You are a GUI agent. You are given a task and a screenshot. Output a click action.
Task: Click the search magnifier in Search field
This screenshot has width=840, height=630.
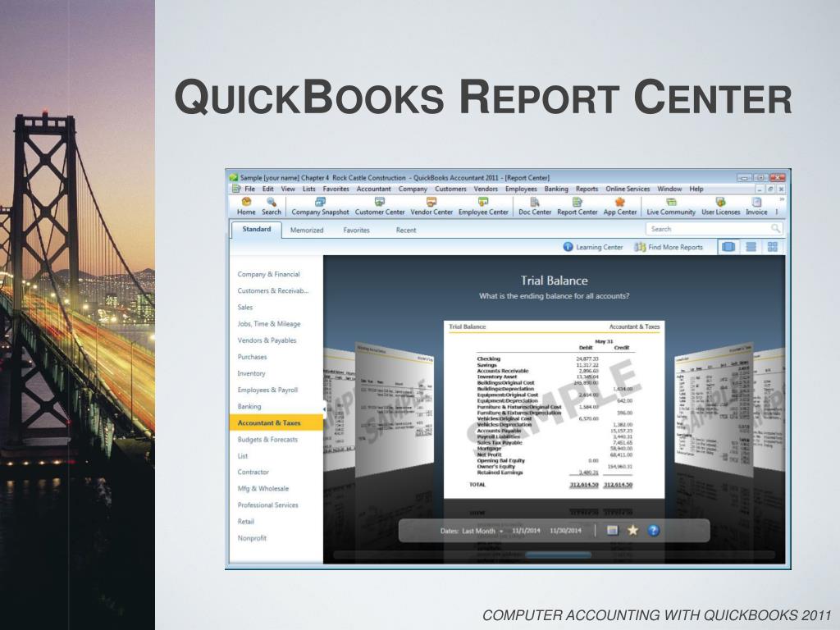[x=774, y=229]
